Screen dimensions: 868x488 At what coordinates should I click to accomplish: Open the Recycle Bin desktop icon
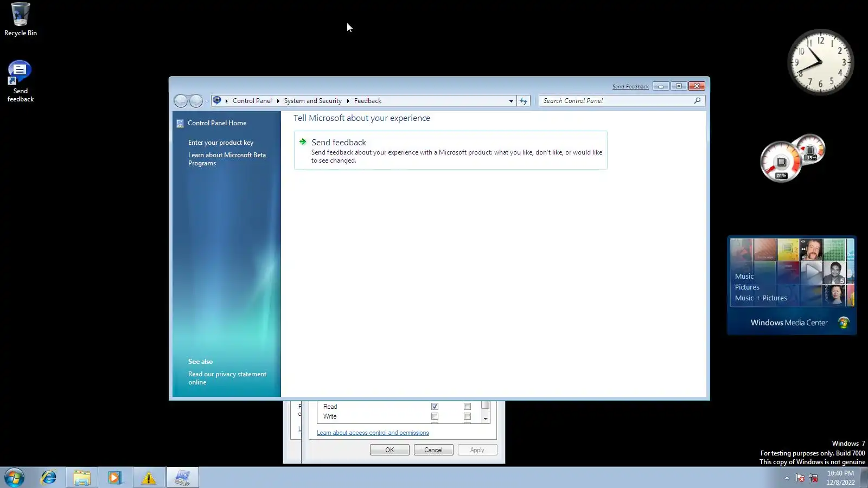pos(21,20)
